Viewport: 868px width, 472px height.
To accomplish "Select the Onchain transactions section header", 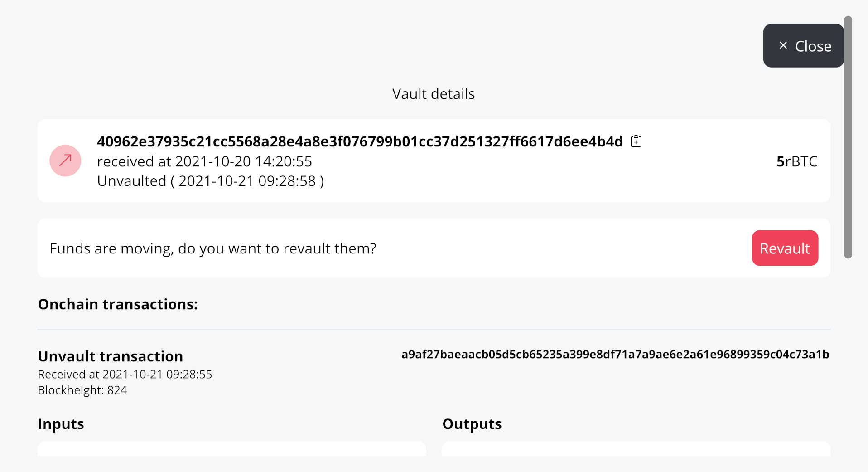I will tap(118, 304).
